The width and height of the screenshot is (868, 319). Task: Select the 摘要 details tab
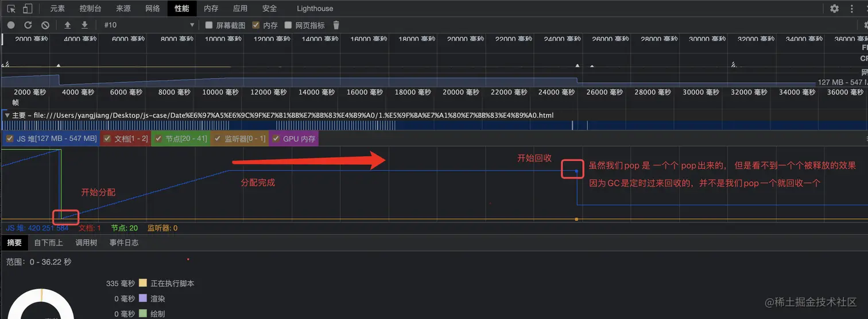coord(14,243)
